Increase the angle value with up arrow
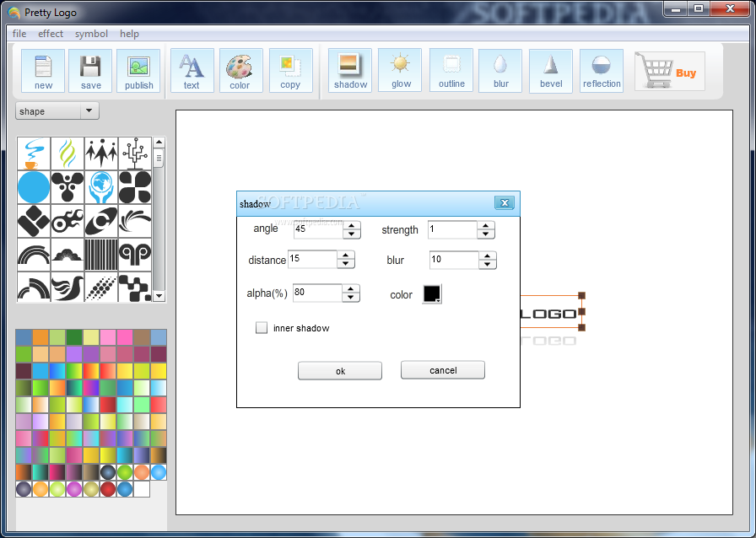756x538 pixels. pos(352,226)
